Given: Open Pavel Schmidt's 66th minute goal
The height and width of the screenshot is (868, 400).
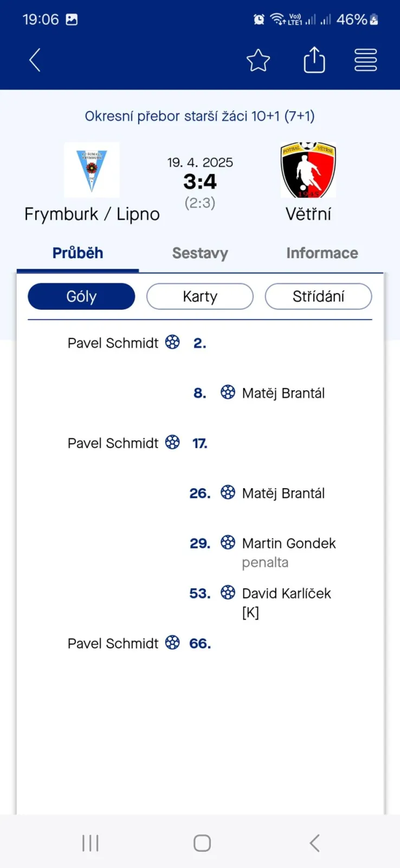Looking at the screenshot, I should point(139,643).
